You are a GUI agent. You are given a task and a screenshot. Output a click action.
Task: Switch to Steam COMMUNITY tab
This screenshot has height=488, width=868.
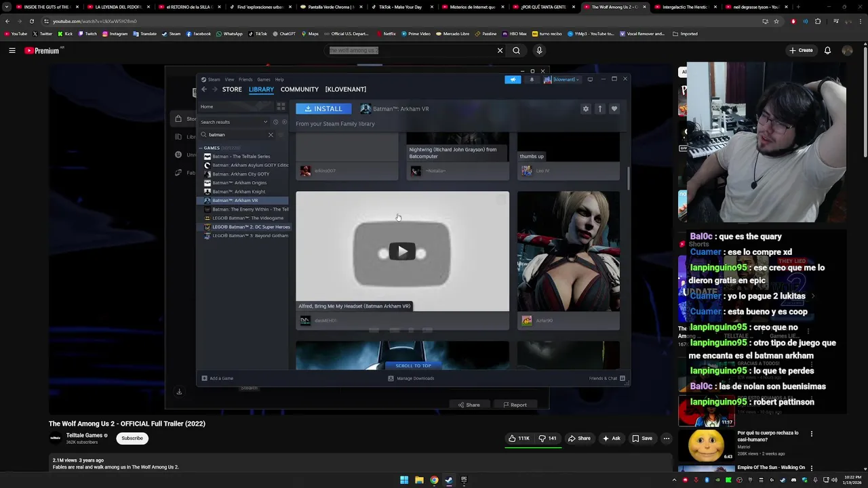pyautogui.click(x=300, y=89)
